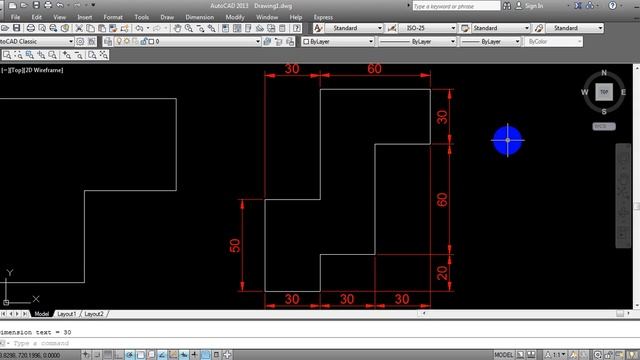
Task: Open the Format menu
Action: pyautogui.click(x=113, y=17)
